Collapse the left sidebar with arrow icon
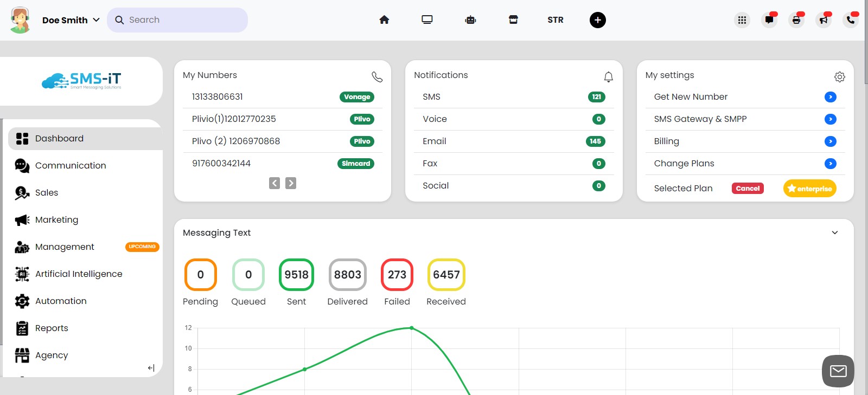The height and width of the screenshot is (395, 868). (x=151, y=368)
